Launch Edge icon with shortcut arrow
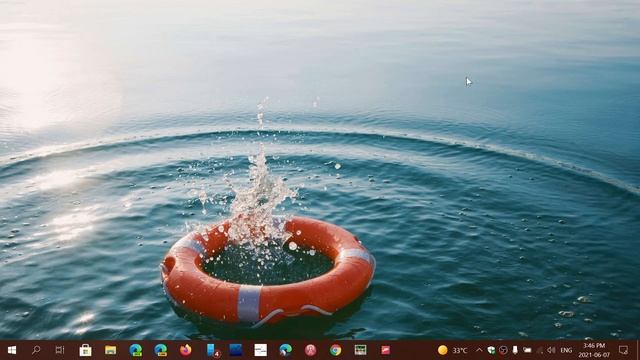Screen dimensions: 640x360 tap(285, 350)
